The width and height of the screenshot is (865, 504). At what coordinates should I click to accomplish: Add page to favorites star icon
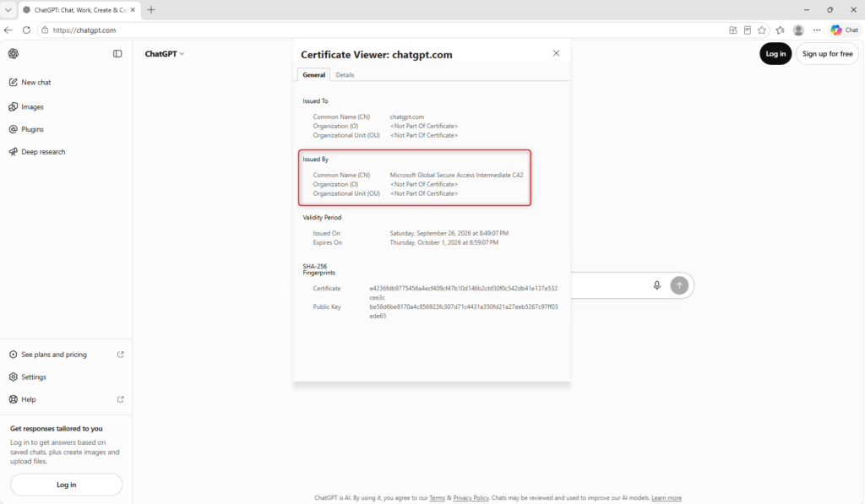762,30
